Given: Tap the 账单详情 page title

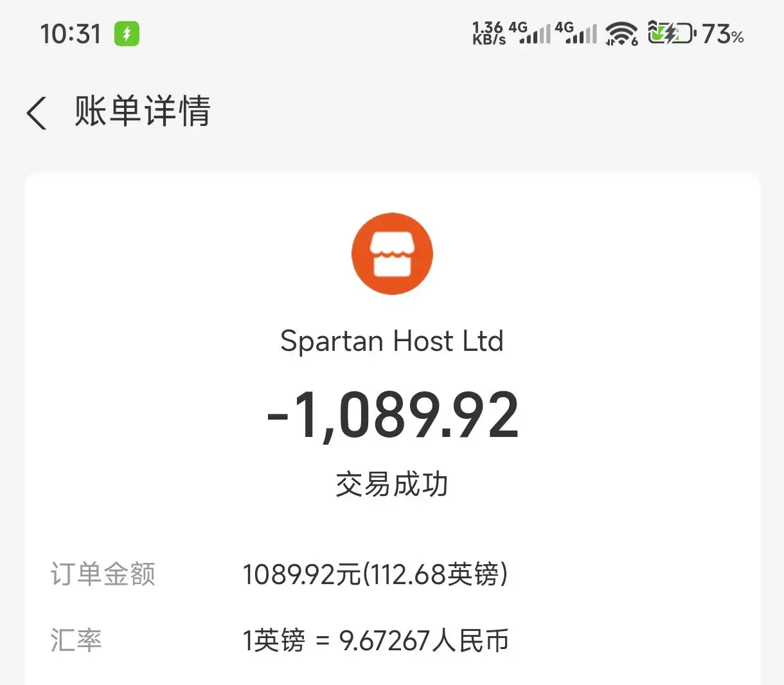Looking at the screenshot, I should [x=142, y=111].
